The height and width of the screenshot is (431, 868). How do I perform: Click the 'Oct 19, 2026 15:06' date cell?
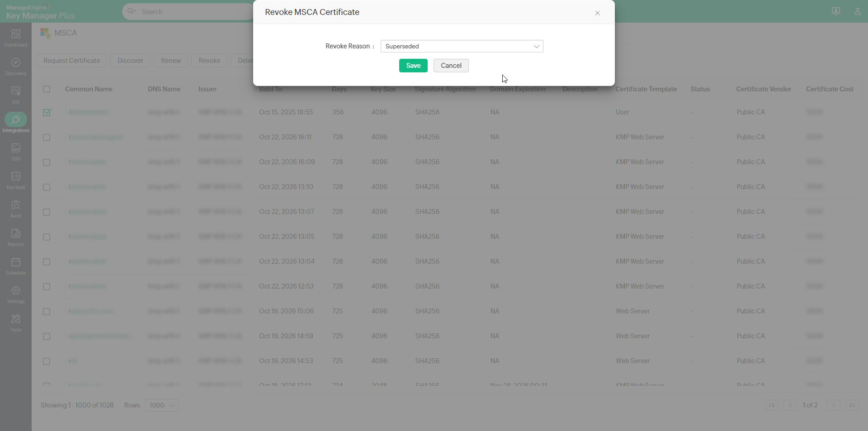(x=286, y=311)
